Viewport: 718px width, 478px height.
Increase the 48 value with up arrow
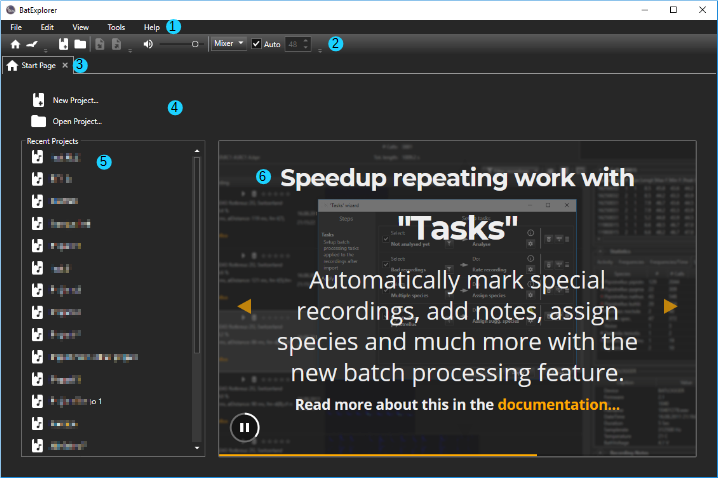(x=306, y=41)
